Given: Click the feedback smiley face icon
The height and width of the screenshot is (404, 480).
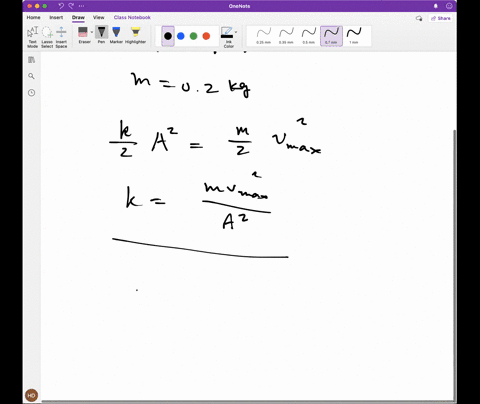Looking at the screenshot, I should (449, 6).
